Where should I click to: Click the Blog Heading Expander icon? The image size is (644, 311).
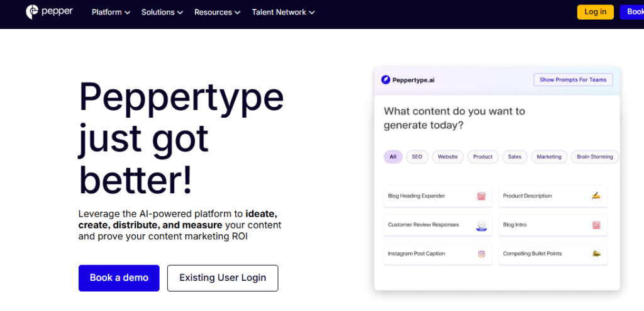(x=481, y=196)
